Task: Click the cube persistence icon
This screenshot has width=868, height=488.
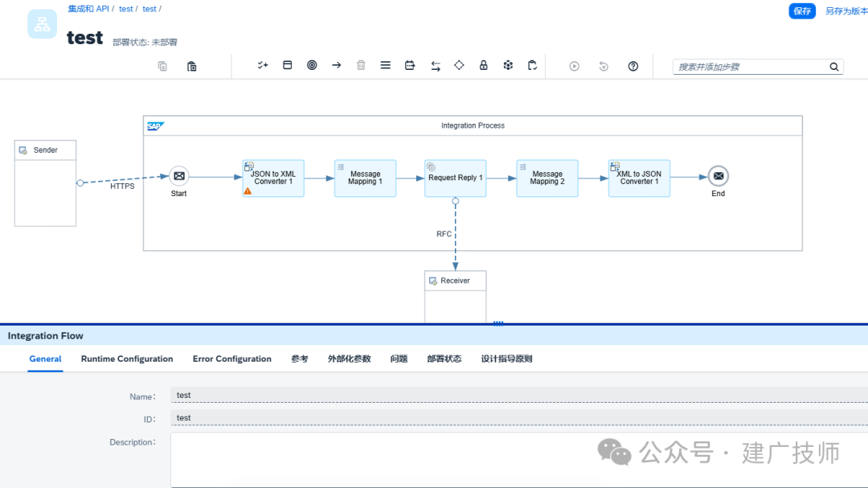Action: tap(508, 65)
